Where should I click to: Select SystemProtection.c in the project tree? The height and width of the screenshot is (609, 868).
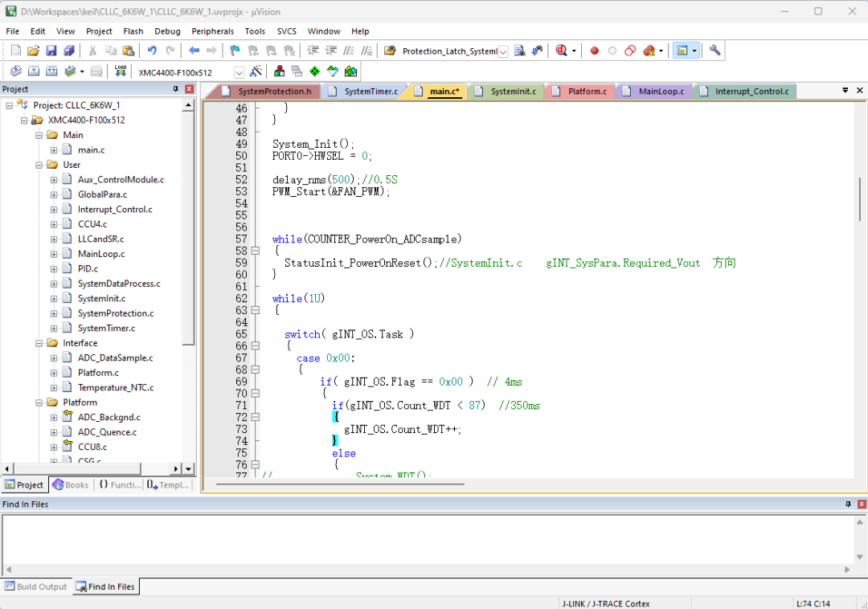click(x=116, y=313)
